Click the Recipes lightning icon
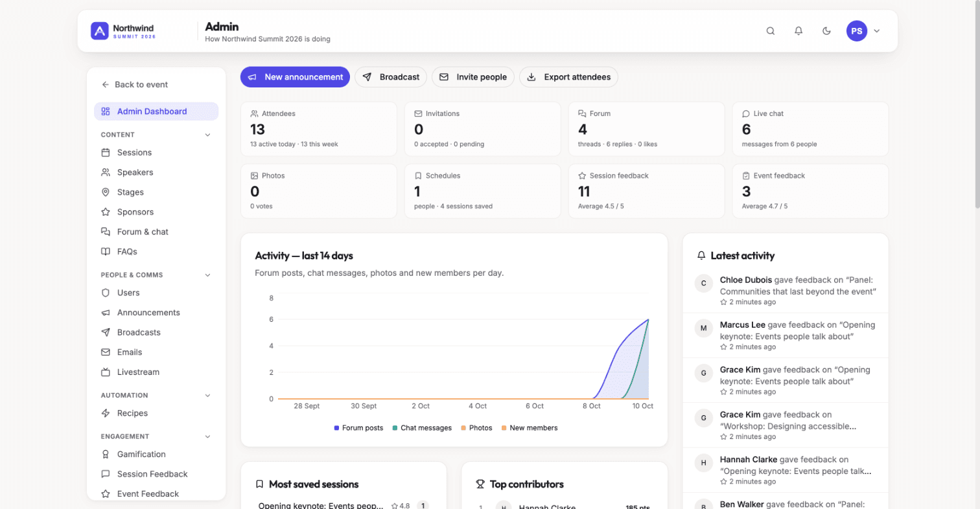Image resolution: width=980 pixels, height=509 pixels. coord(106,413)
